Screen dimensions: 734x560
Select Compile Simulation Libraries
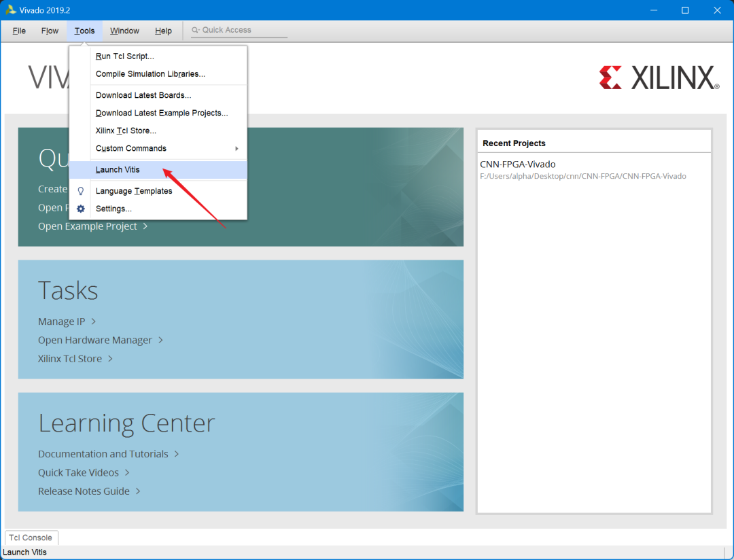point(158,74)
